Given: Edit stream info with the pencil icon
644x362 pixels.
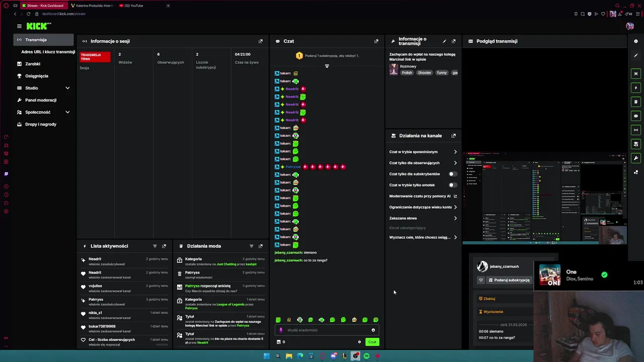Looking at the screenshot, I should [x=444, y=41].
